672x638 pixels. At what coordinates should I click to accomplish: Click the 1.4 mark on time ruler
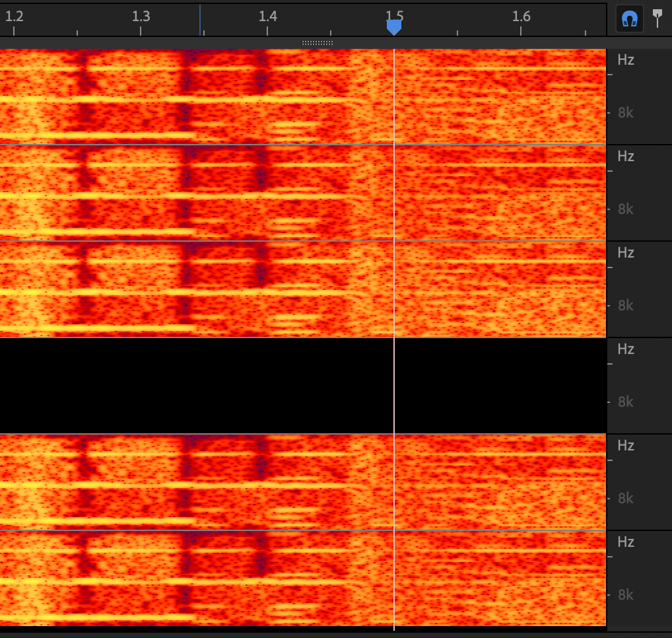click(267, 17)
